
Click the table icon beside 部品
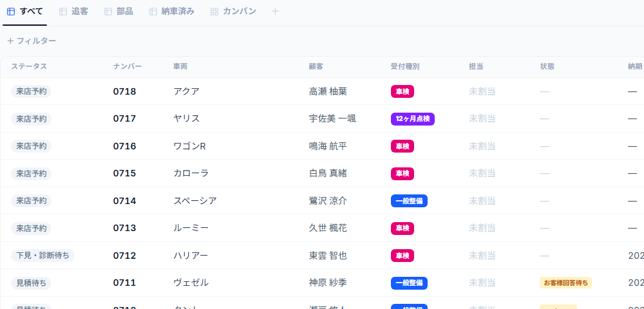tap(108, 12)
